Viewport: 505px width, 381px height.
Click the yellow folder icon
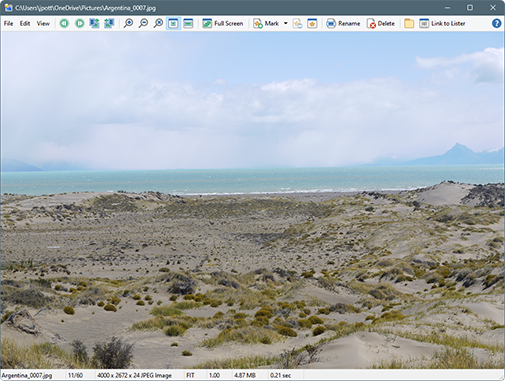click(x=409, y=23)
